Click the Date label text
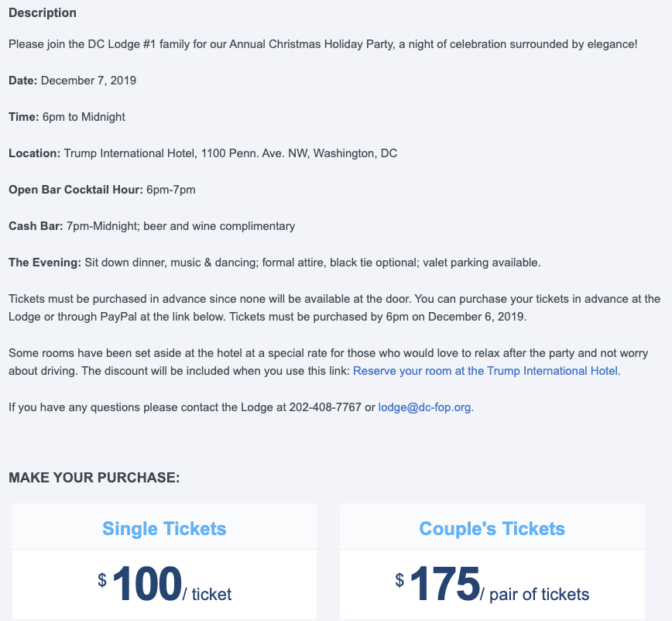 pyautogui.click(x=23, y=81)
